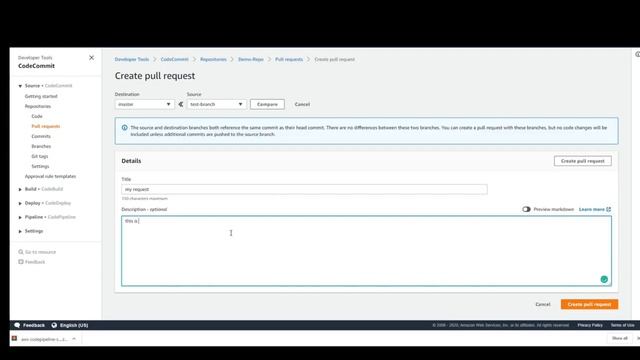Image resolution: width=640 pixels, height=360 pixels.
Task: Open the Destination branch dropdown
Action: tap(144, 104)
